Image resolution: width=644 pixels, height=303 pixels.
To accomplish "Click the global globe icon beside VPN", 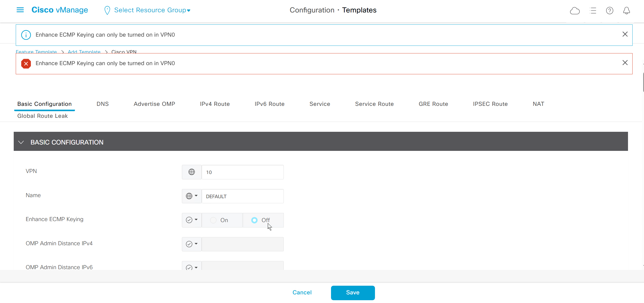I will [192, 172].
